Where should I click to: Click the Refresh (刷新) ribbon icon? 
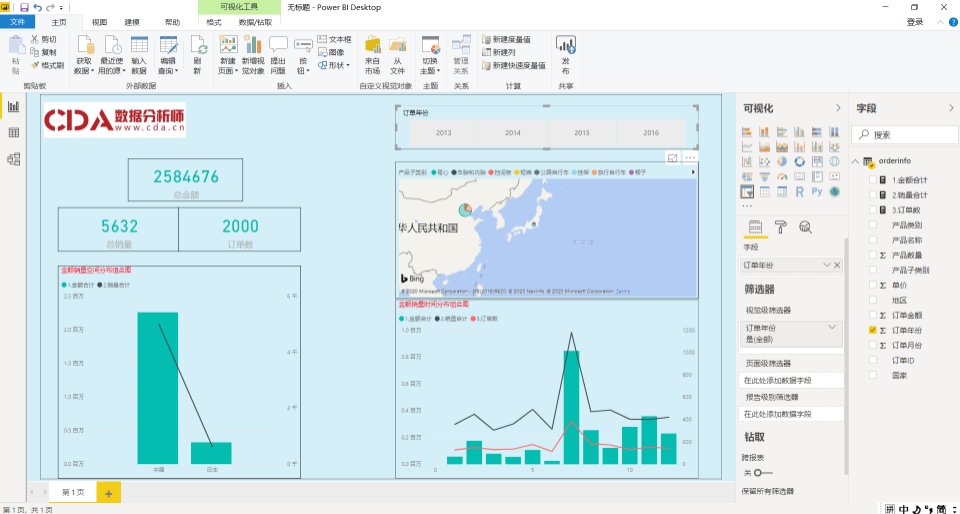point(198,54)
